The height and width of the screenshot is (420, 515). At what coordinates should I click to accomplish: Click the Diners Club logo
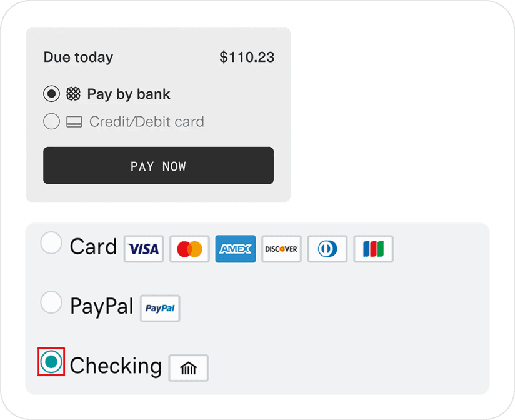point(327,249)
